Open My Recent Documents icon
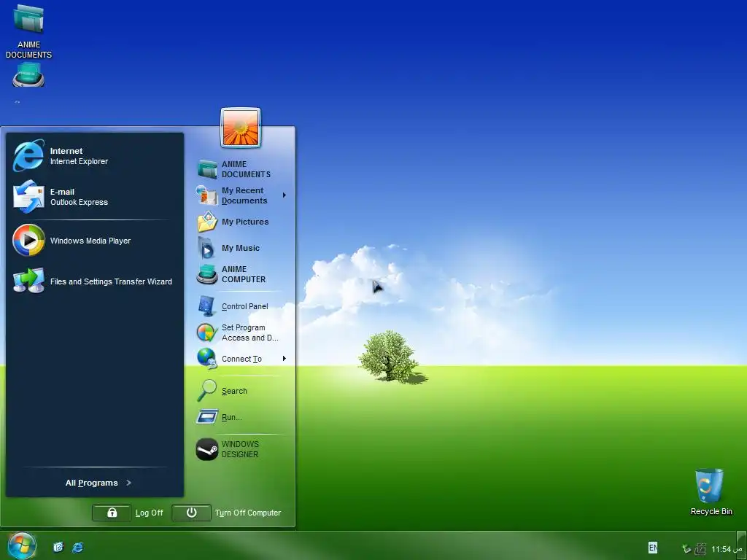This screenshot has height=560, width=747. click(x=207, y=195)
